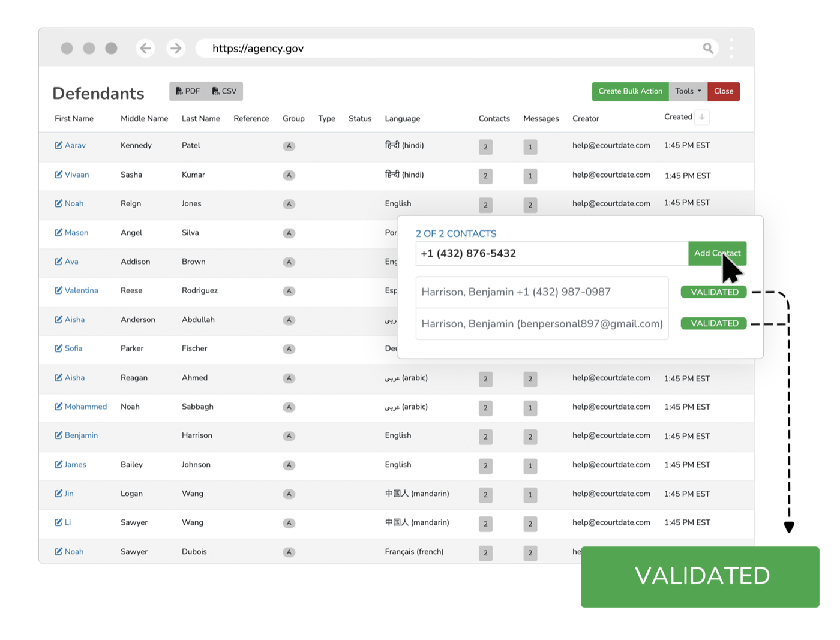This screenshot has height=640, width=840.
Task: Select Harrison, Benjamin phone contact entry
Action: [542, 292]
